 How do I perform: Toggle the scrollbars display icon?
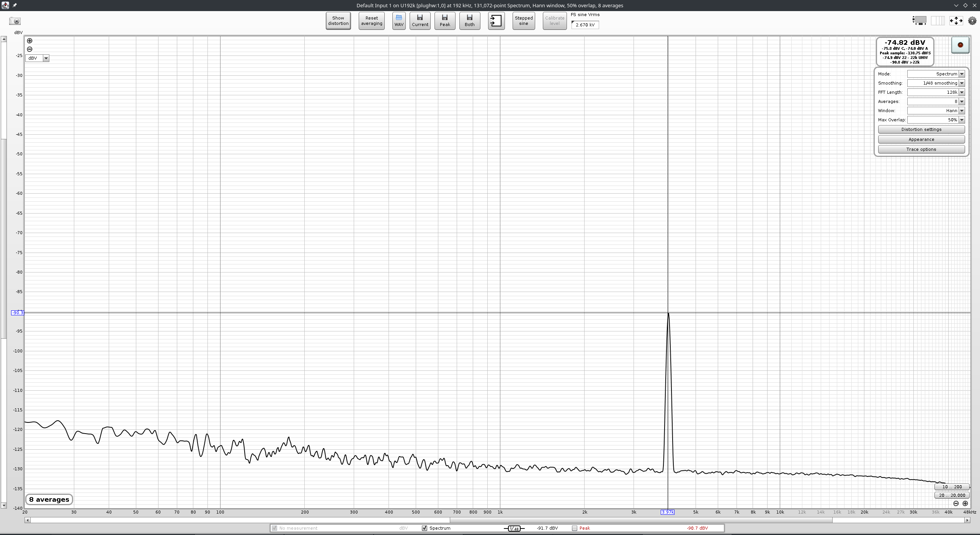[920, 21]
